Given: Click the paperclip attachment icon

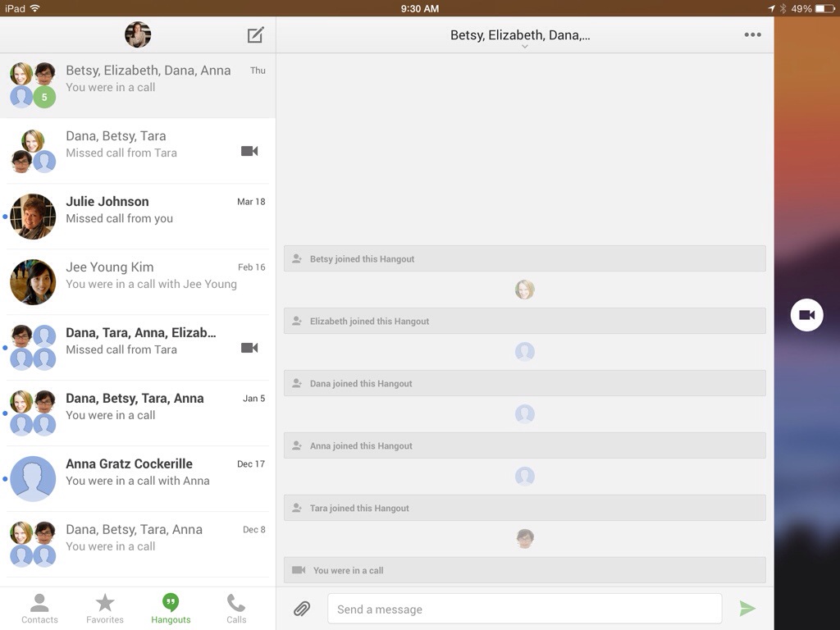Looking at the screenshot, I should [x=302, y=609].
